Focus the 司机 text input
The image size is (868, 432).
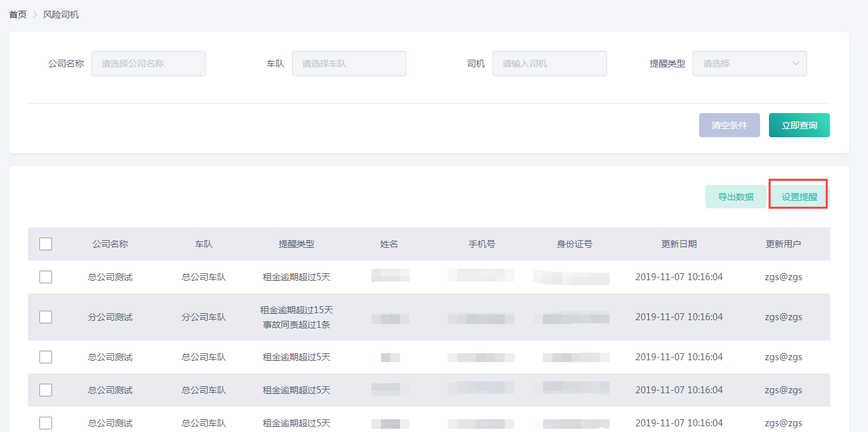(549, 64)
